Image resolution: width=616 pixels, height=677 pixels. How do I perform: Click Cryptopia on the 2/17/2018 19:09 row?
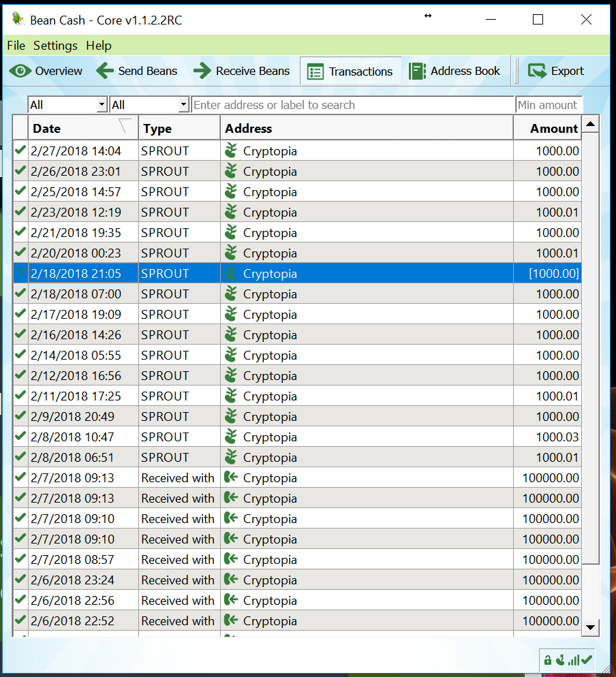point(270,315)
